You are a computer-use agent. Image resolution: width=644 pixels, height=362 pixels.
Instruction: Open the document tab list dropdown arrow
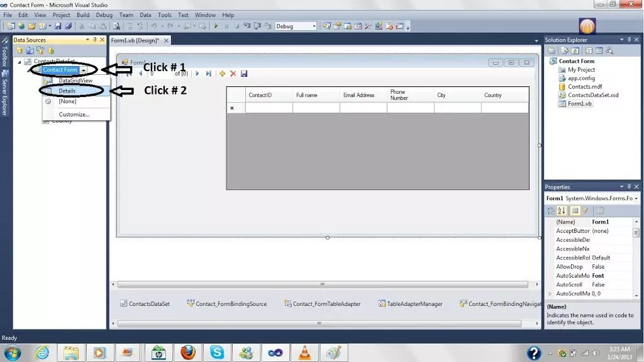click(536, 41)
